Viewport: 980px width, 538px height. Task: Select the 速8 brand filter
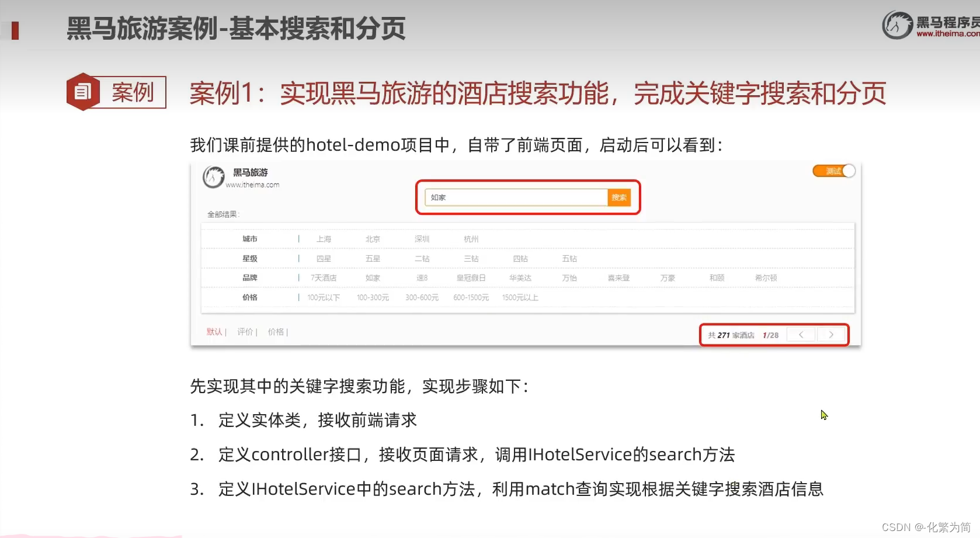[422, 278]
